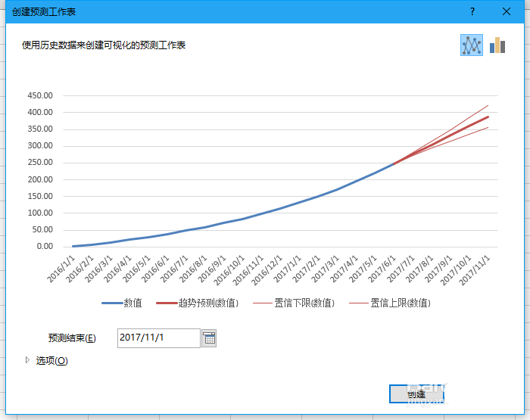Click the dialog description heading text

[104, 45]
